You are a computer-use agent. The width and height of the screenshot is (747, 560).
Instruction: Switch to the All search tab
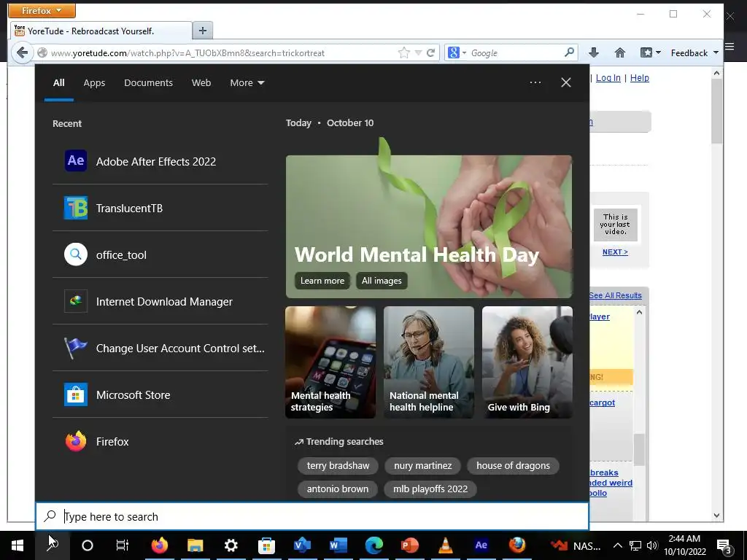click(x=58, y=83)
